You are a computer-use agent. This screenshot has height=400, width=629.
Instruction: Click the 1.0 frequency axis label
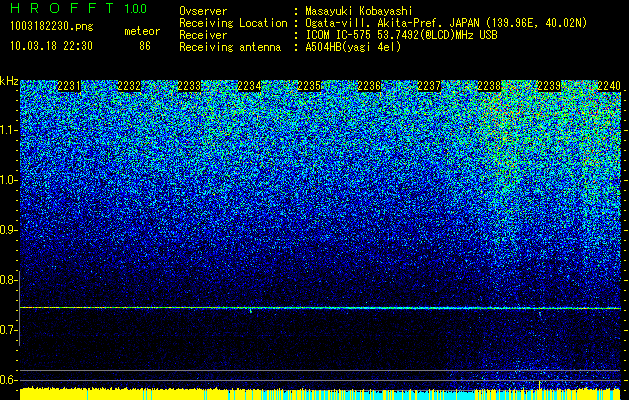coord(9,180)
